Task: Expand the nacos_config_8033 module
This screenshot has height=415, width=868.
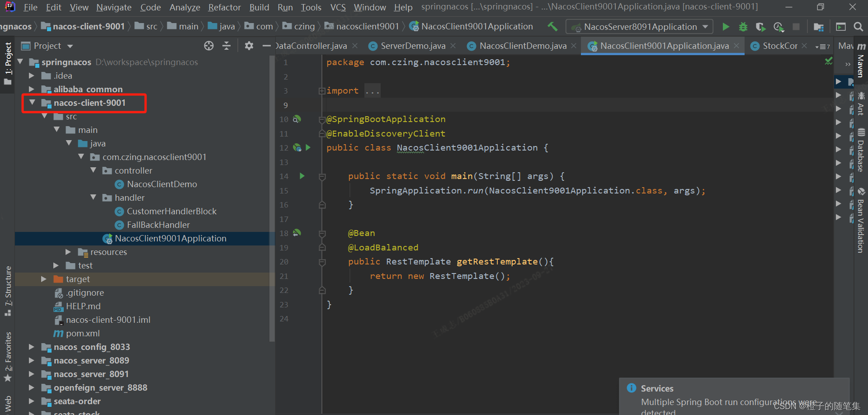Action: [x=31, y=347]
